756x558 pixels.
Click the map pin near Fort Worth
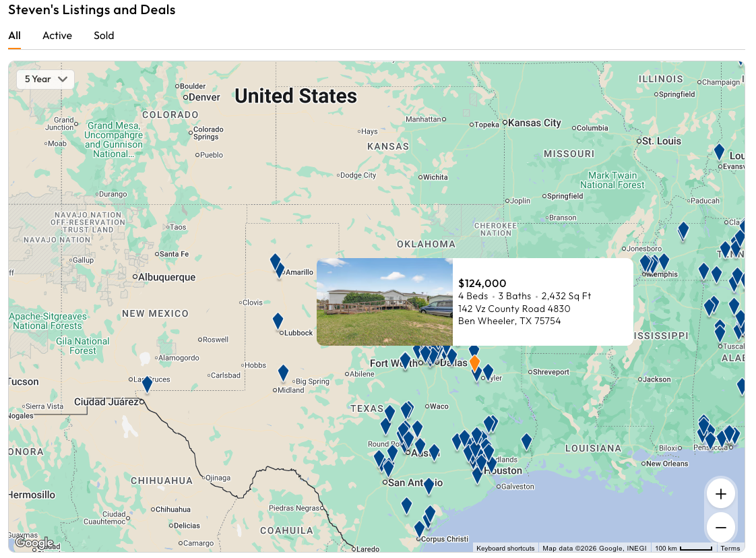pyautogui.click(x=405, y=361)
